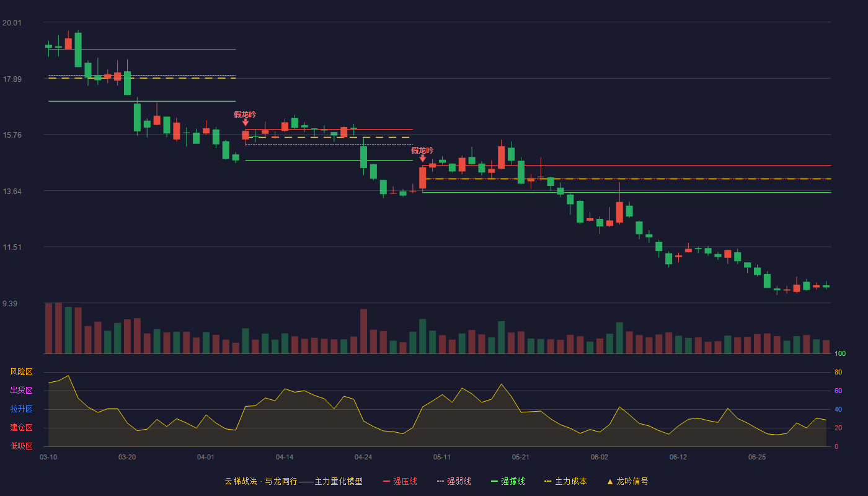Click the red dash icon beside 强压线

386,481
